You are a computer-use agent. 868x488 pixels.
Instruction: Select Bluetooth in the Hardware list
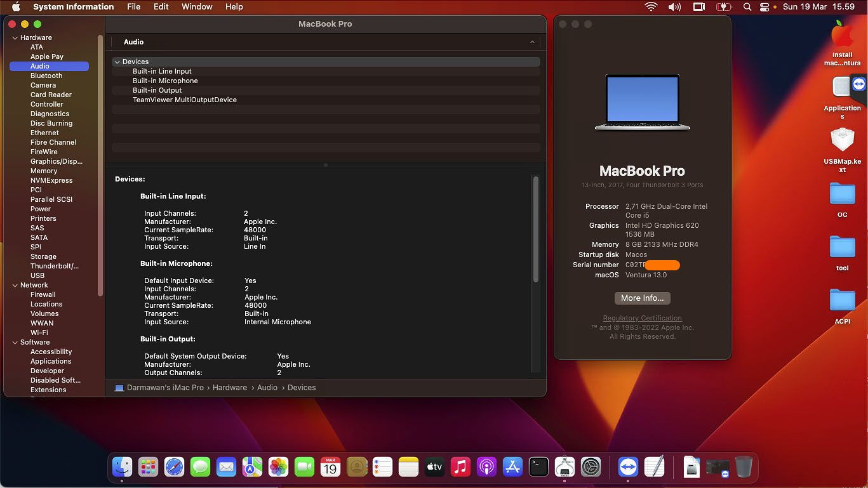tap(46, 76)
